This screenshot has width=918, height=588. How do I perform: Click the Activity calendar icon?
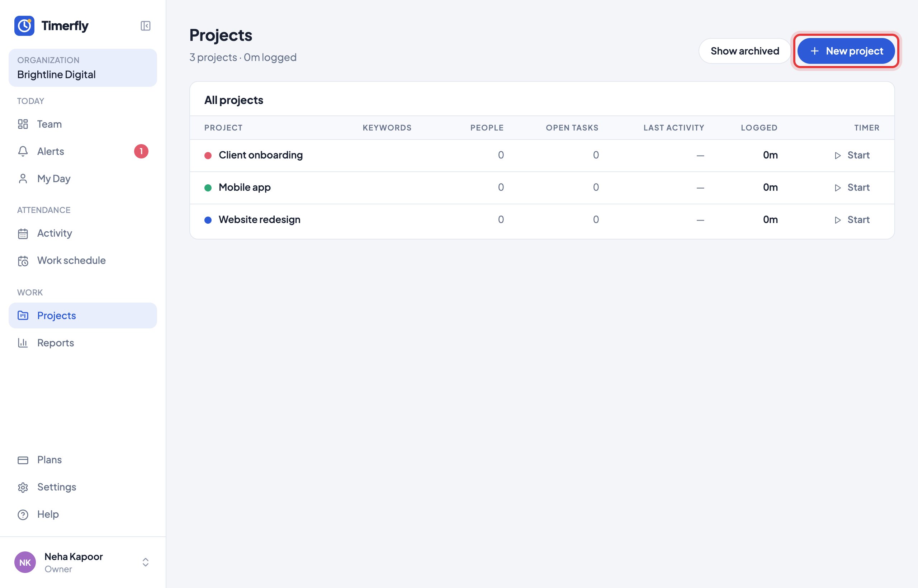point(23,233)
